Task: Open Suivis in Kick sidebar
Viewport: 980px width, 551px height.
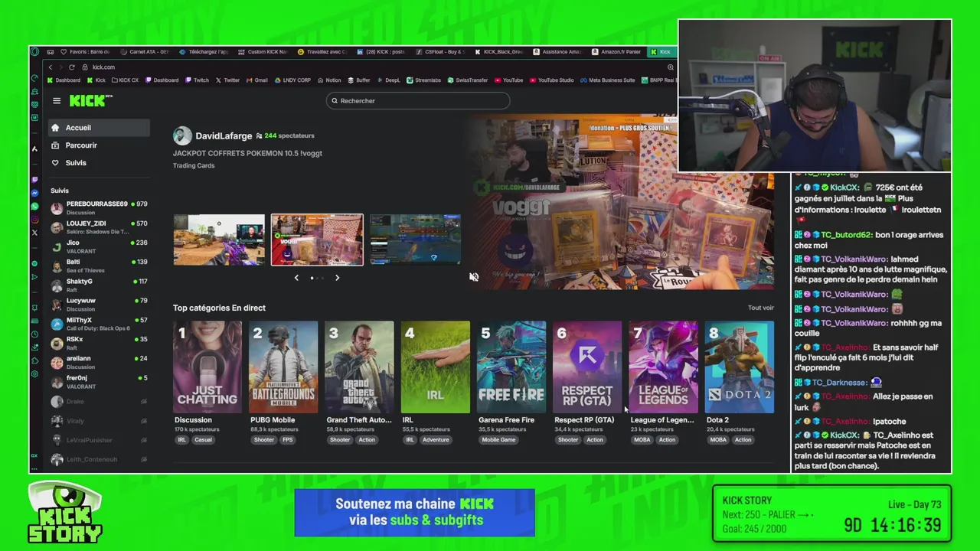Action: (98, 163)
